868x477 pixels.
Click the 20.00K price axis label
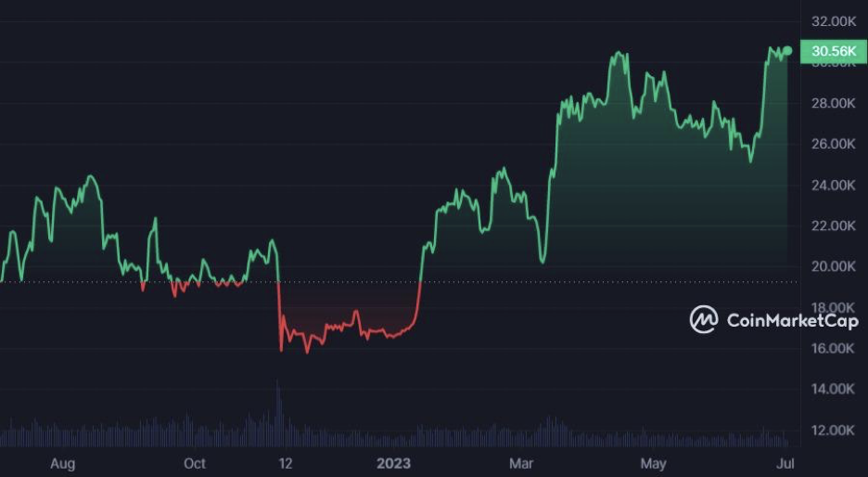coord(833,266)
